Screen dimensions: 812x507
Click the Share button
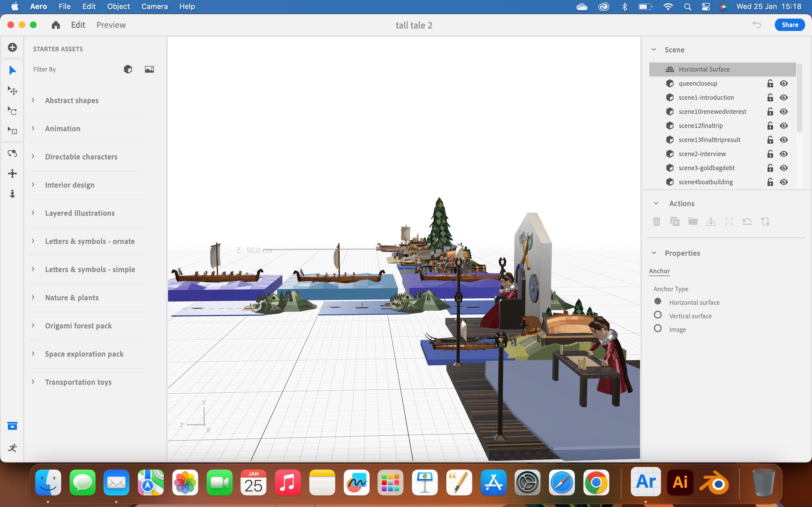789,25
